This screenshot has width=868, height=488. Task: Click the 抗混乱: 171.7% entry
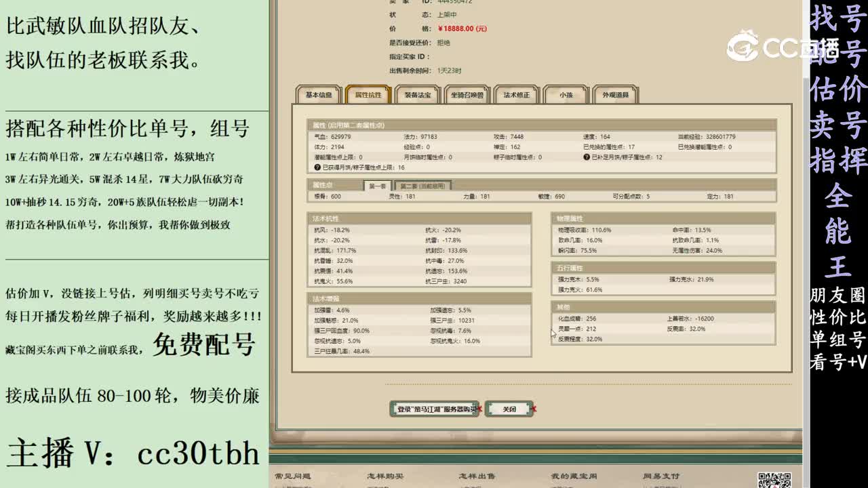point(335,251)
